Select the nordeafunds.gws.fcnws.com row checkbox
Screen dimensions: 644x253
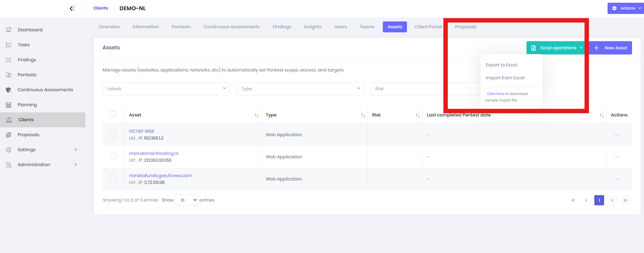113,178
